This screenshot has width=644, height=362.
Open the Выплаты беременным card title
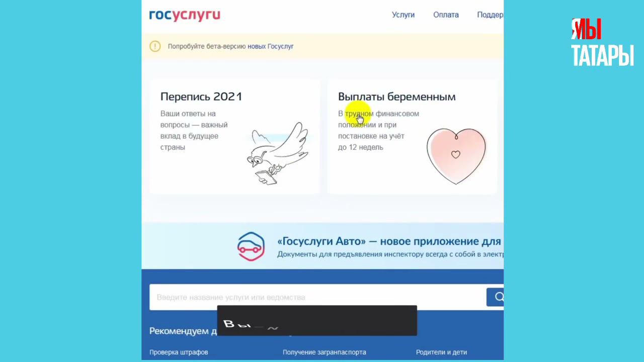pyautogui.click(x=397, y=97)
